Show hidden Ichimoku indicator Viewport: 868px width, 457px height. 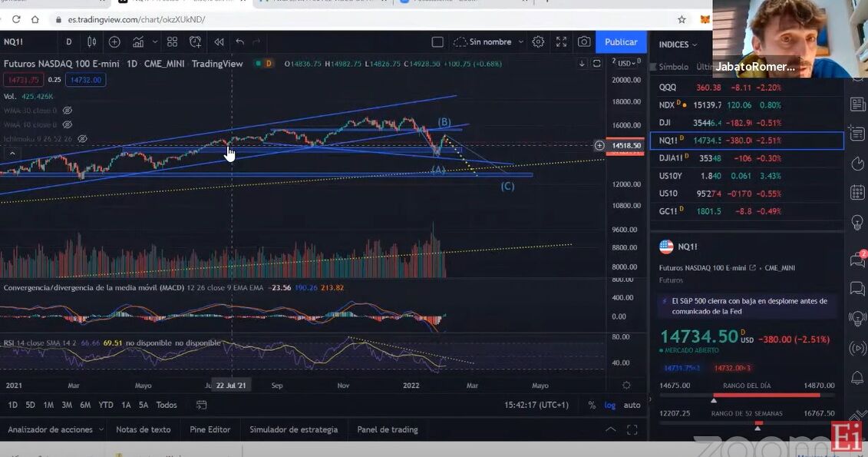[82, 139]
